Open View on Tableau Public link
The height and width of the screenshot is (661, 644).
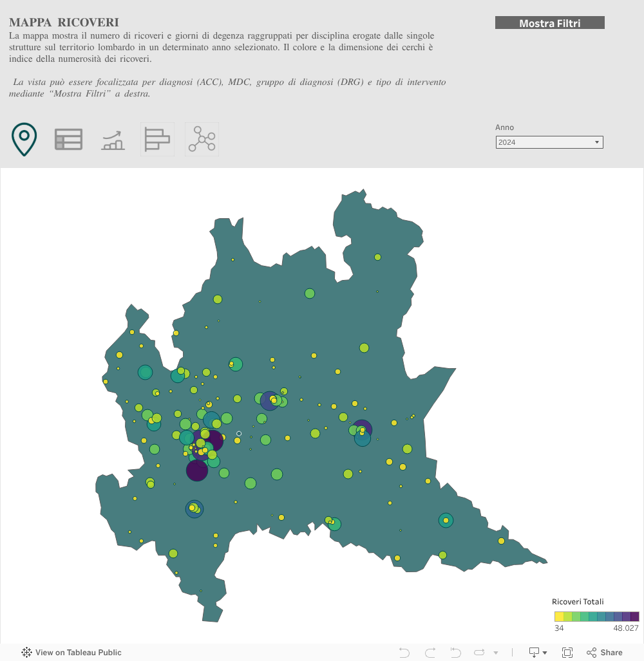[71, 652]
